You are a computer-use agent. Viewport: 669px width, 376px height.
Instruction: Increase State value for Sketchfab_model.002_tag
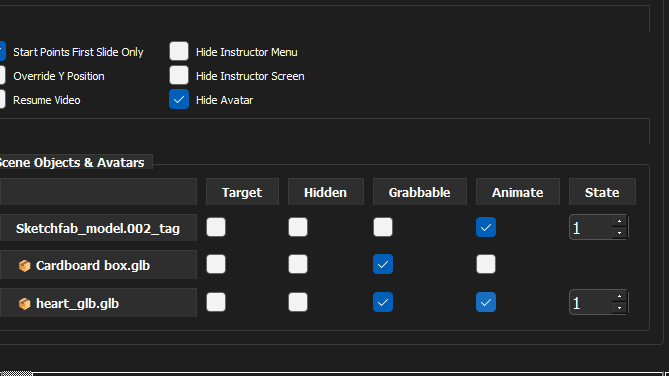(620, 222)
